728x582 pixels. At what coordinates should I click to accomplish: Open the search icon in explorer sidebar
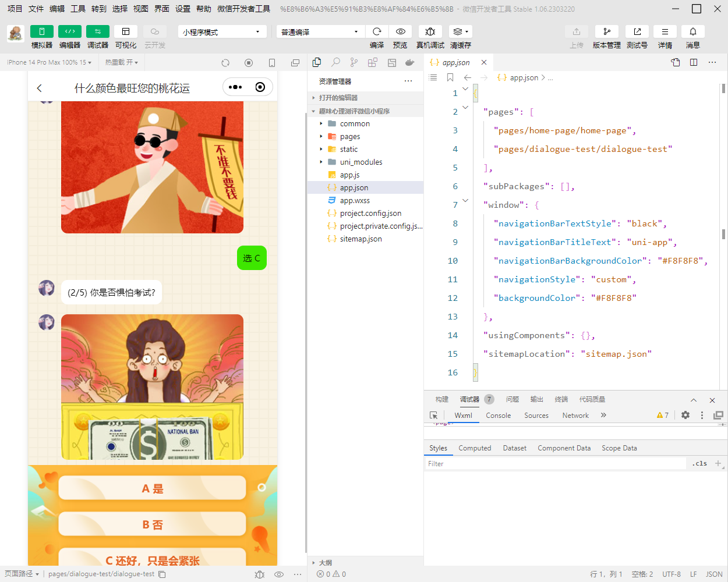tap(335, 62)
